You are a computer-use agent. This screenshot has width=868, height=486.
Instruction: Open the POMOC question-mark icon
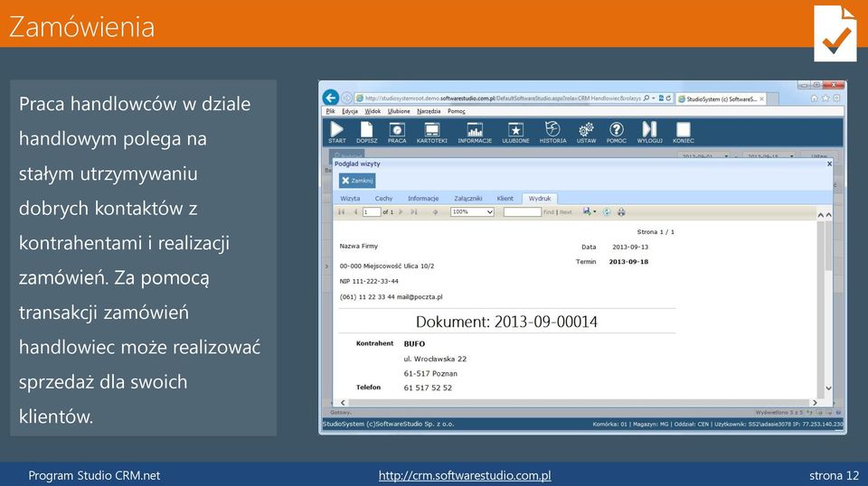(x=616, y=132)
